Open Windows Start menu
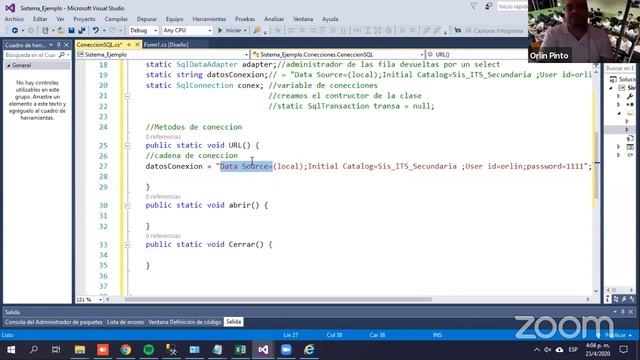Image resolution: width=640 pixels, height=360 pixels. (11, 350)
